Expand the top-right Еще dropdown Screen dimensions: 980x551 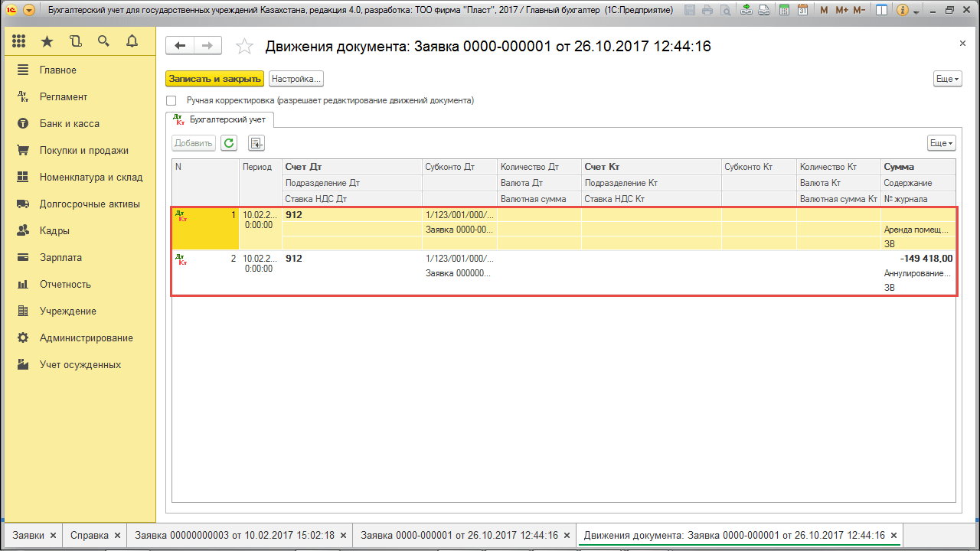tap(947, 79)
